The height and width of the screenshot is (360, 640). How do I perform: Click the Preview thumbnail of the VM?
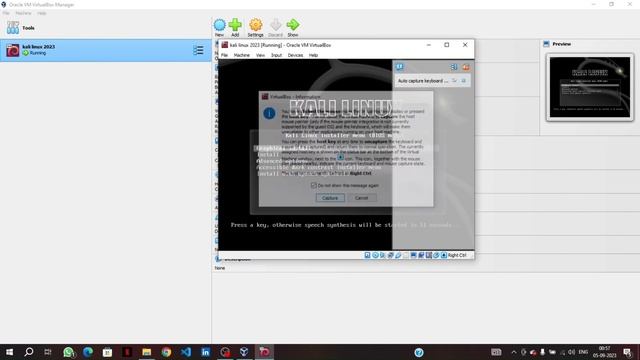tap(590, 87)
